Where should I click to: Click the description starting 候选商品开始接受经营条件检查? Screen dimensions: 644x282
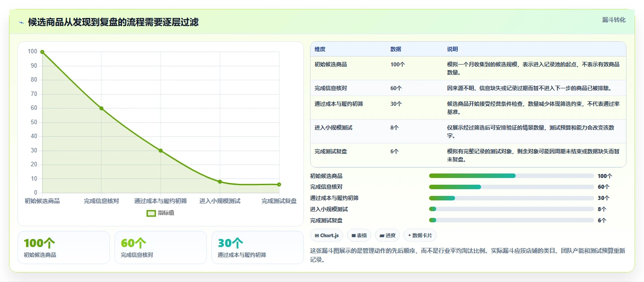[x=533, y=108]
